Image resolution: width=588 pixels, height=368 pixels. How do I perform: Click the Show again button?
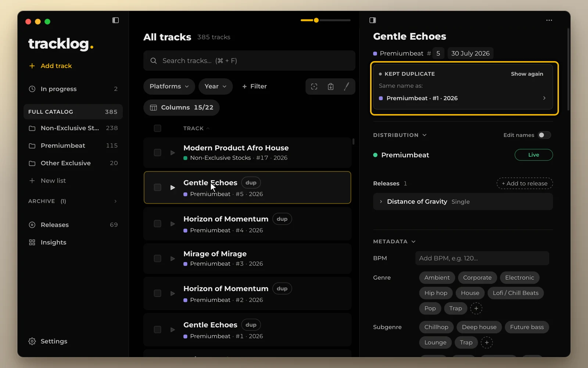[527, 74]
